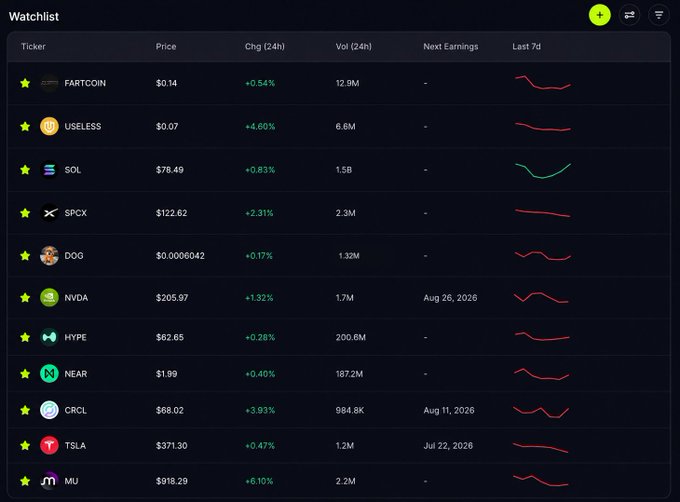This screenshot has height=502, width=680.
Task: Click the $0.0006042 DOG price
Action: [x=180, y=256]
